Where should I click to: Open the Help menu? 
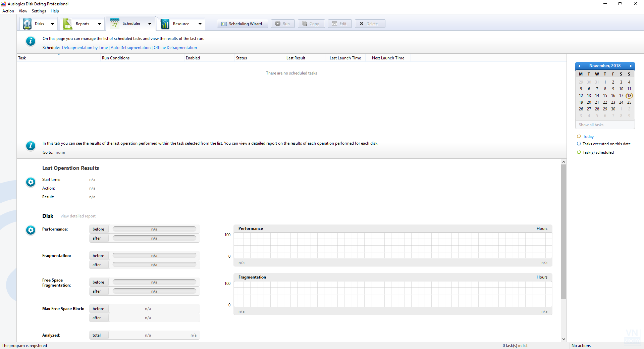(55, 11)
